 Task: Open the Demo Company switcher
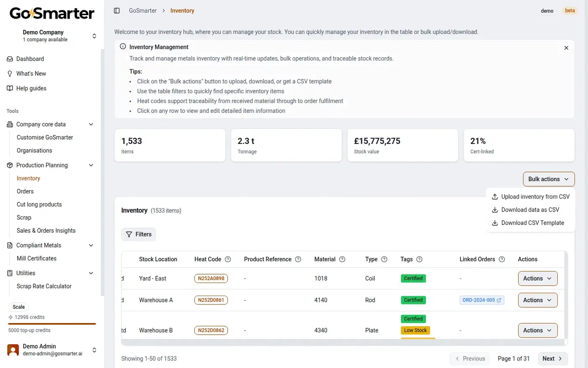pos(94,36)
